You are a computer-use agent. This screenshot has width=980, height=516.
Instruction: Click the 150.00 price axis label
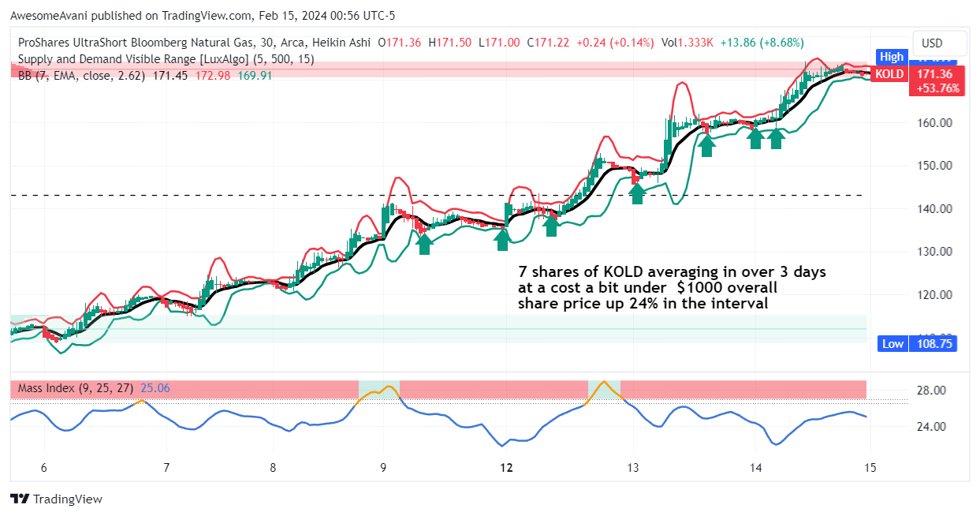934,166
